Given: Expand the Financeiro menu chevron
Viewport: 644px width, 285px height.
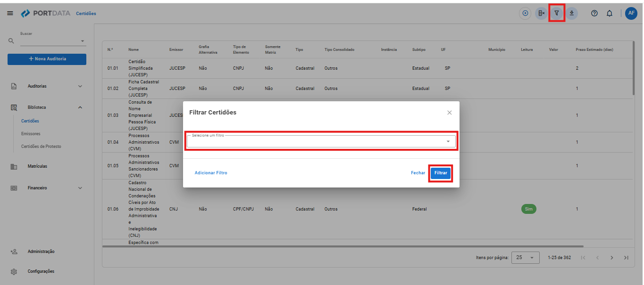Looking at the screenshot, I should (x=80, y=188).
